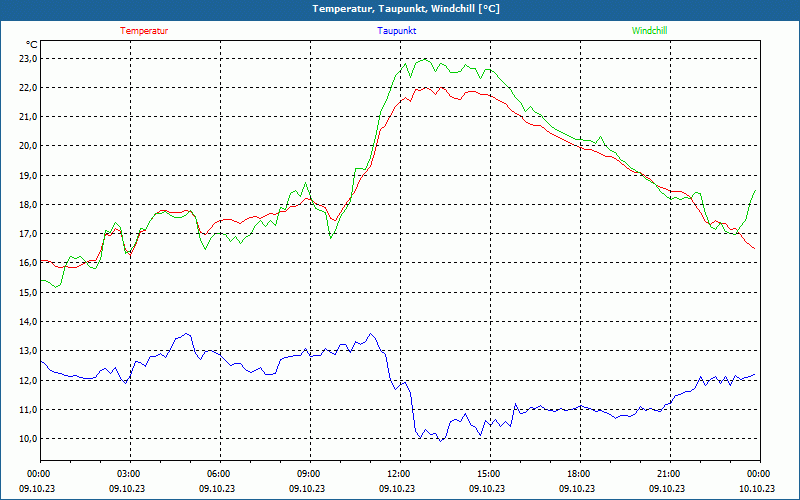
Task: Click the 15,0 y-axis value
Action: [x=29, y=292]
